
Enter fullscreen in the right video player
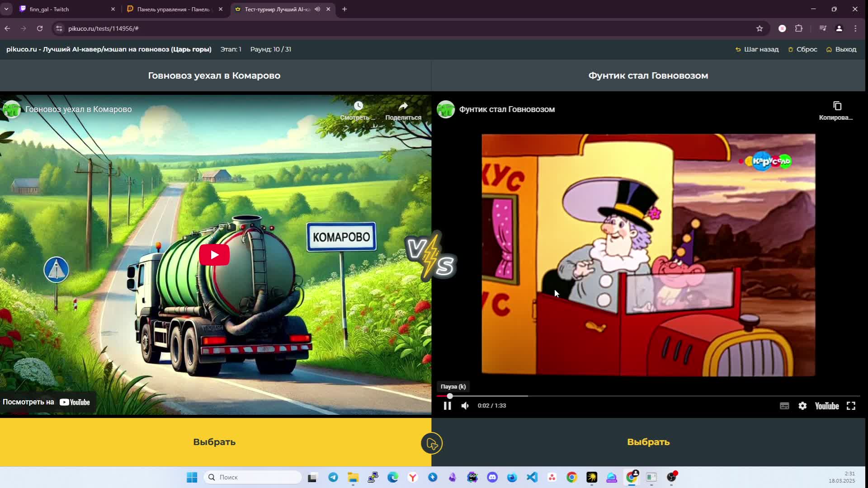(851, 406)
